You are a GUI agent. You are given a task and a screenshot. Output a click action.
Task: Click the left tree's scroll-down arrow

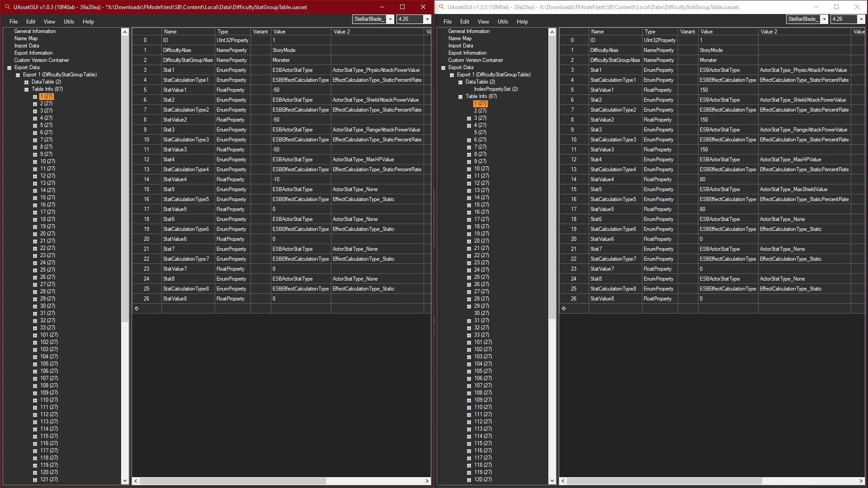coord(125,481)
